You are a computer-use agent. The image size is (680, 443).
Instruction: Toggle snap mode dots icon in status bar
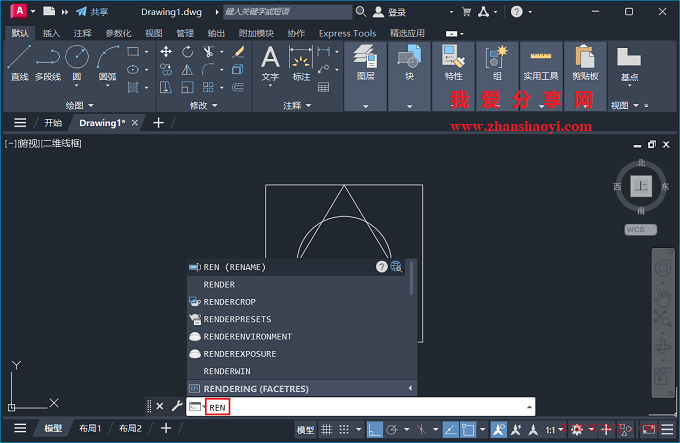click(344, 430)
